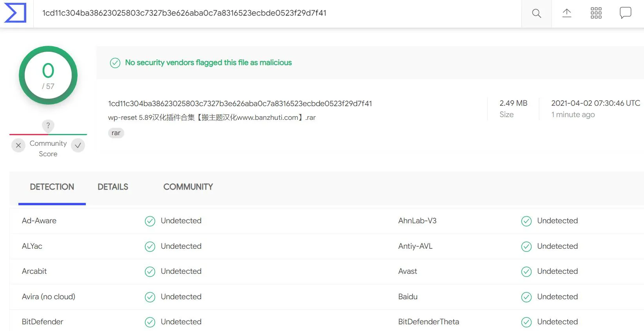This screenshot has height=331, width=644.
Task: Click Avast's undetected check icon
Action: pyautogui.click(x=526, y=272)
